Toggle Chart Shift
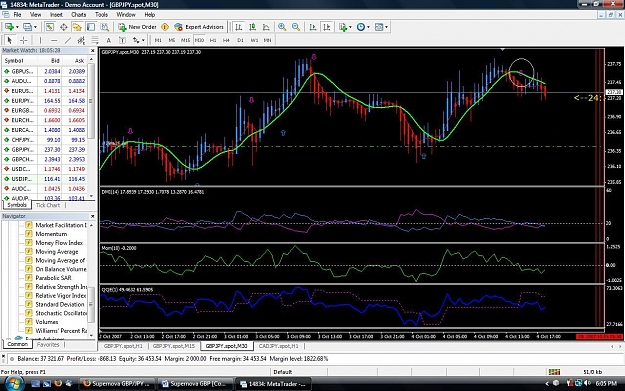Viewport: 625px width, 391px height. point(327,27)
